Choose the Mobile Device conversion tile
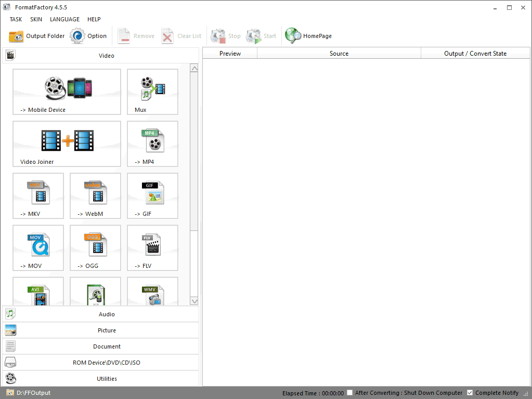The image size is (532, 399). click(x=67, y=92)
